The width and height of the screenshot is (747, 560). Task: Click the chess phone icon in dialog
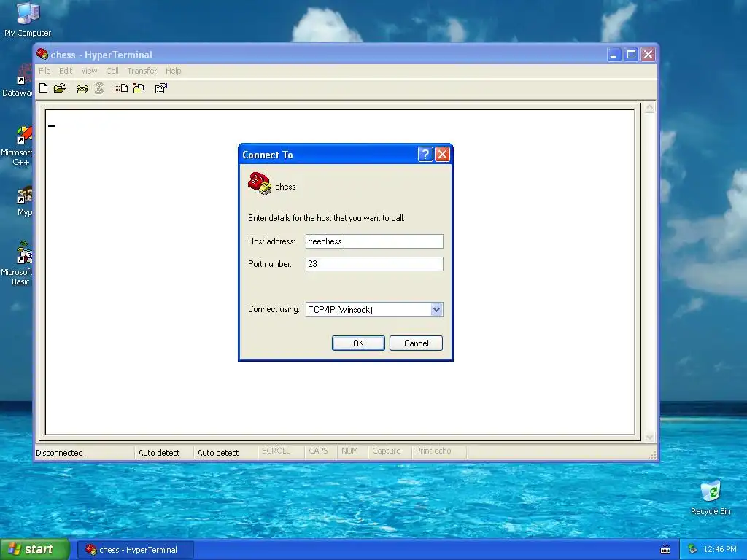pos(259,183)
